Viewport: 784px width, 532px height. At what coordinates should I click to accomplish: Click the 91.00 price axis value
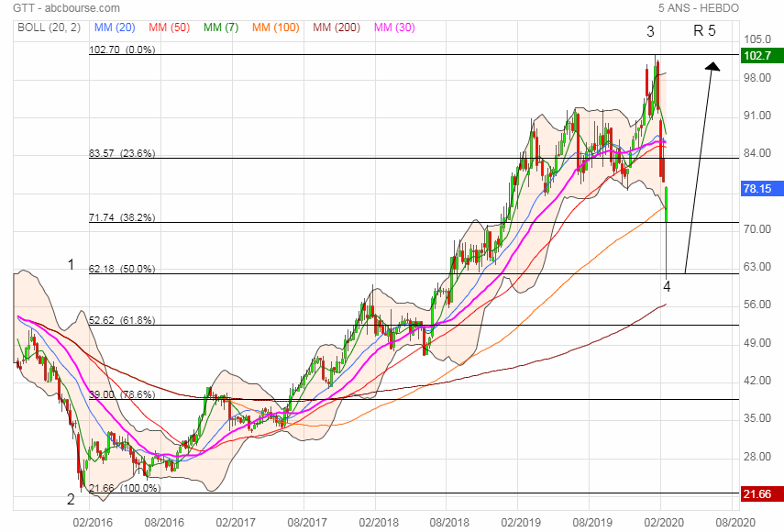coord(757,116)
